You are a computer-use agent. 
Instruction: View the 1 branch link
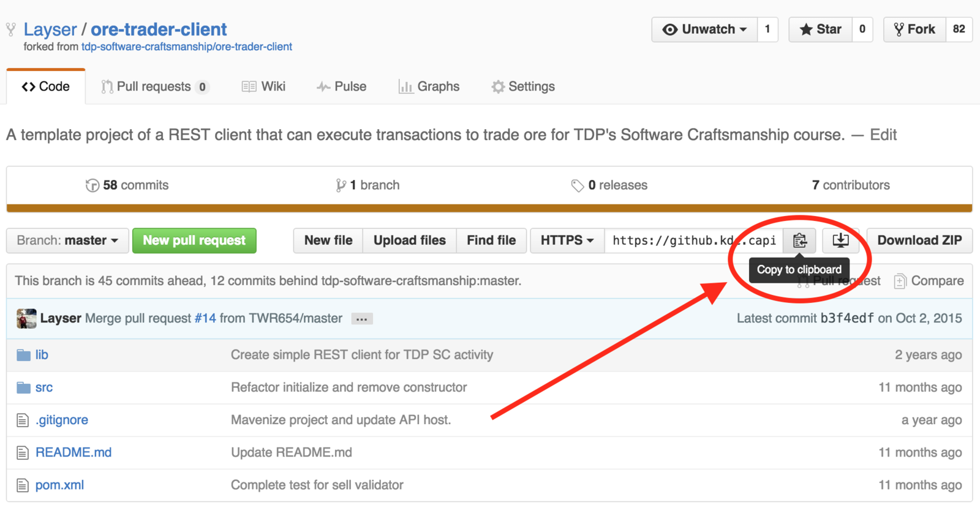[368, 185]
